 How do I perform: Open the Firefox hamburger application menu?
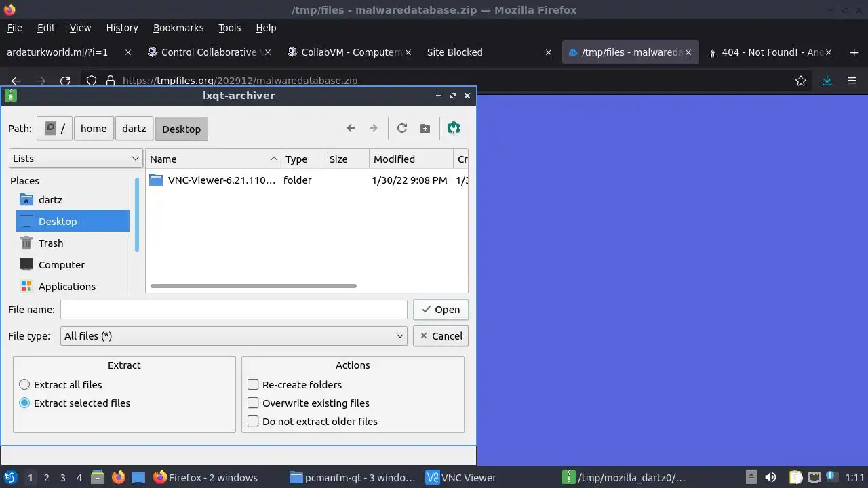852,81
